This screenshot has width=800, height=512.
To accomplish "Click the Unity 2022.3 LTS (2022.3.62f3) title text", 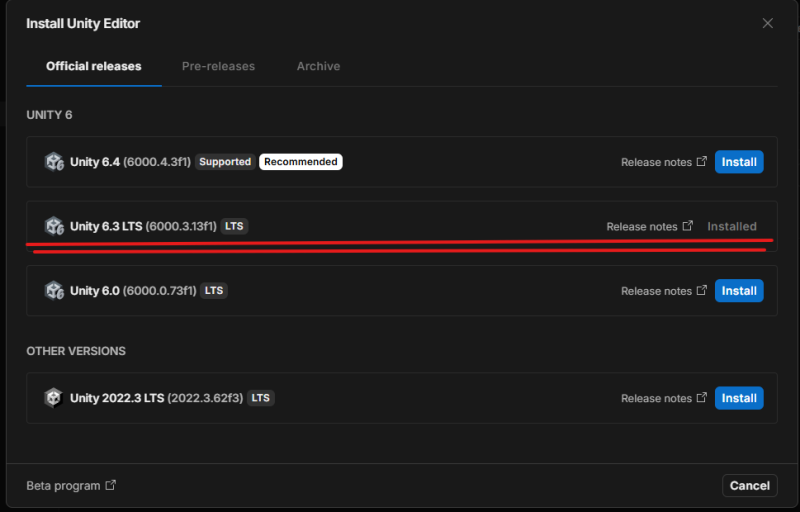I will pyautogui.click(x=157, y=398).
